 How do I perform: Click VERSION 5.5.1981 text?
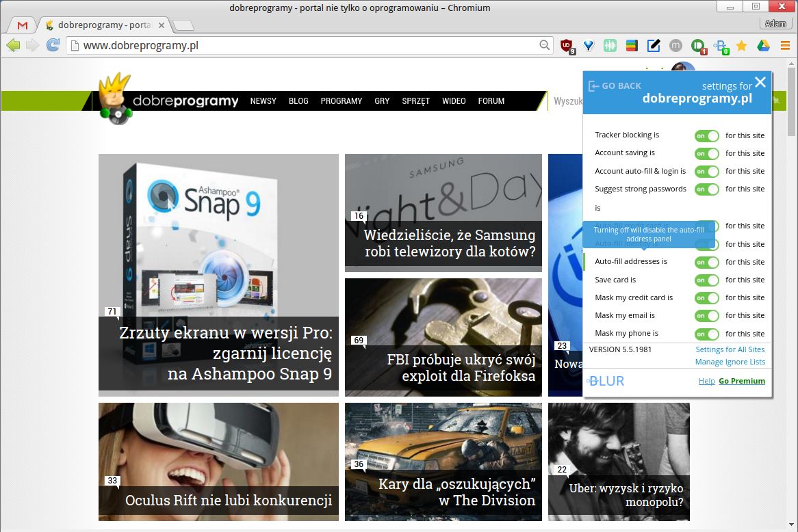(x=620, y=349)
